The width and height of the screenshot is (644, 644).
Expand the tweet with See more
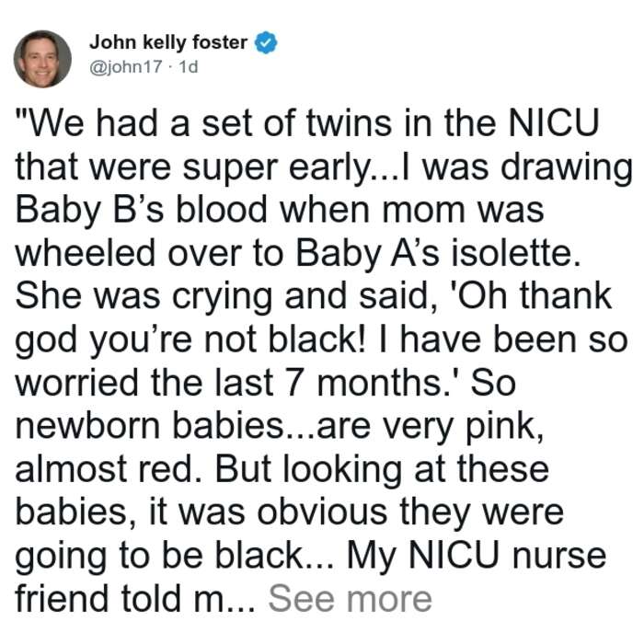pyautogui.click(x=350, y=599)
